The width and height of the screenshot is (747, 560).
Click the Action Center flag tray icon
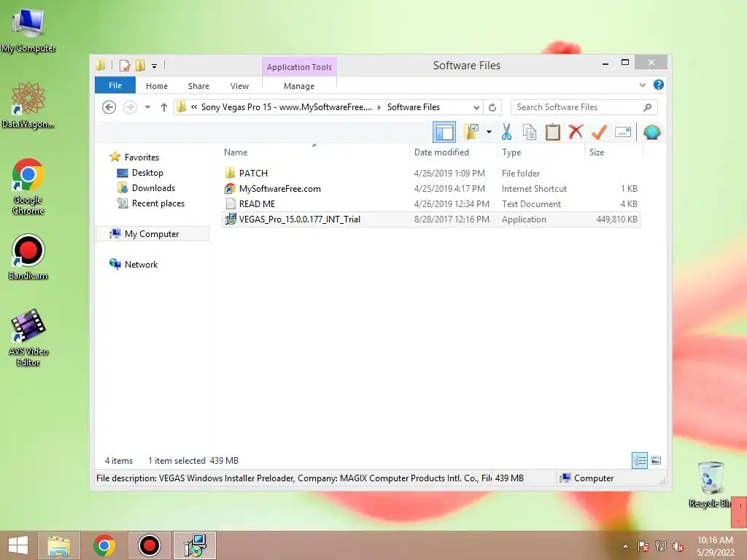click(643, 546)
